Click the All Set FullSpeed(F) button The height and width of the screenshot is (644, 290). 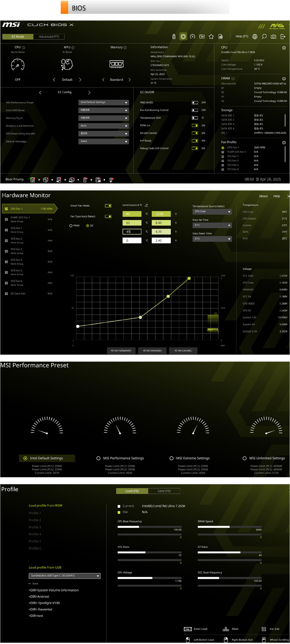coord(121,351)
